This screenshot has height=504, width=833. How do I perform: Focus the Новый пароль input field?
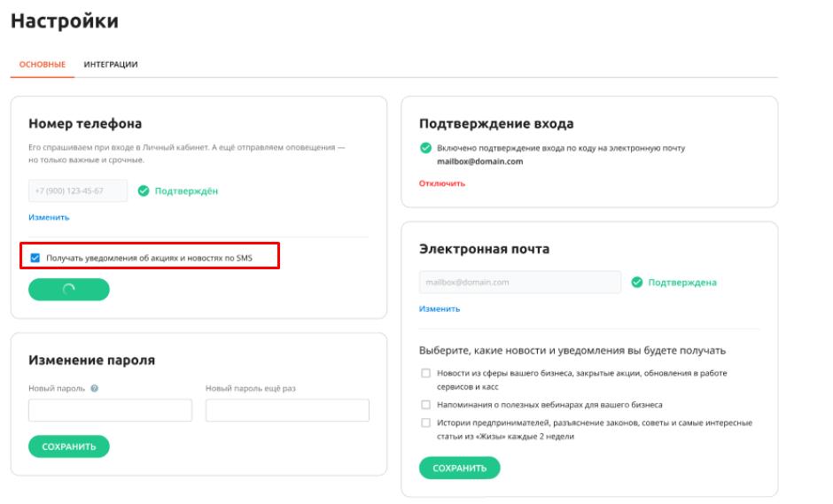point(111,410)
